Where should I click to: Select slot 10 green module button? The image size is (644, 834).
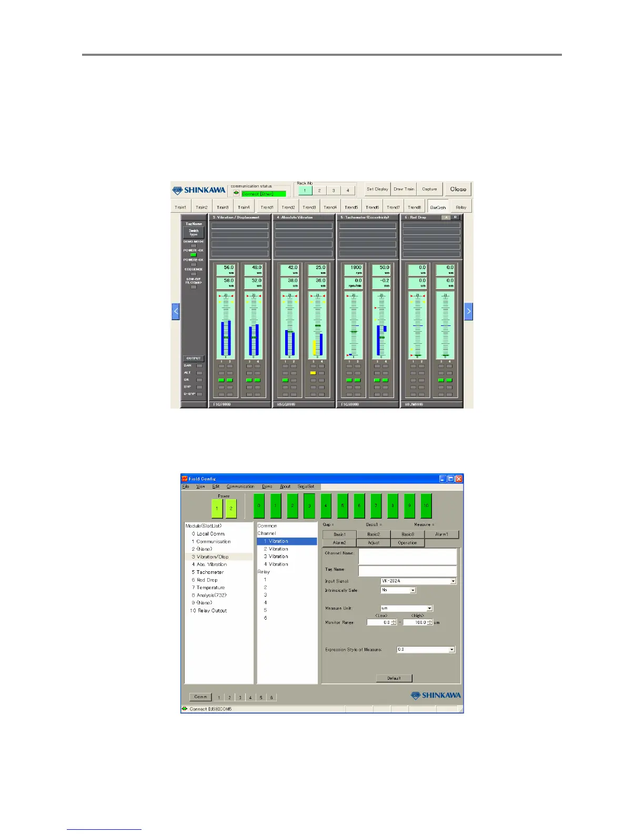pyautogui.click(x=426, y=505)
